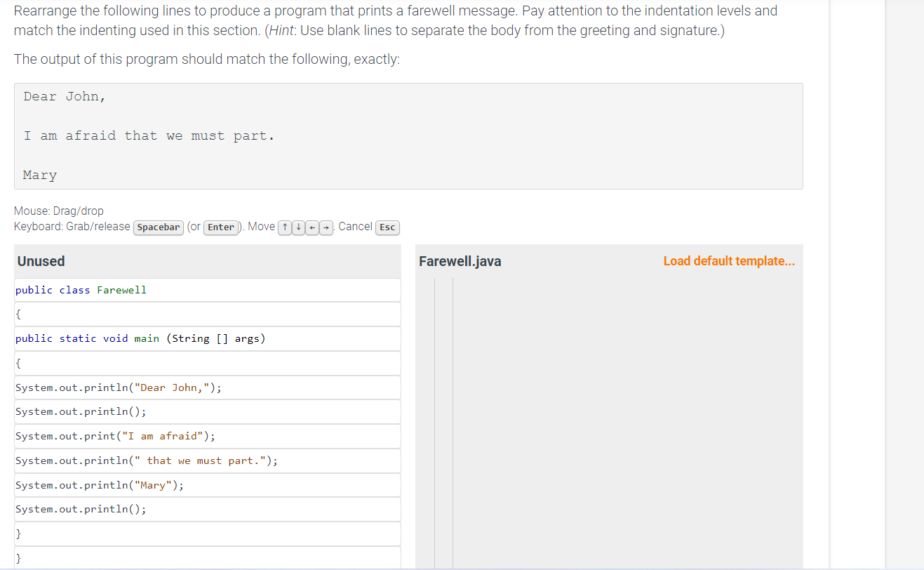The width and height of the screenshot is (924, 570).
Task: Select the last closing brace line
Action: pos(208,557)
